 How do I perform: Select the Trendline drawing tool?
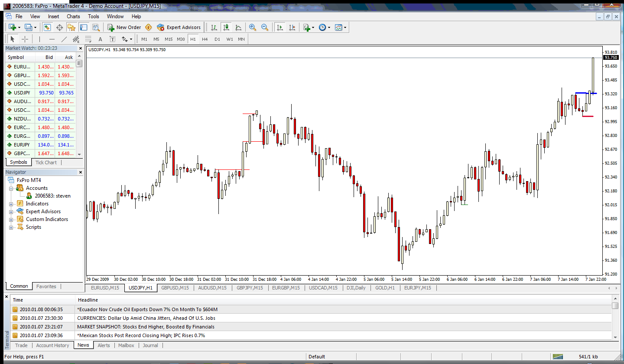64,39
